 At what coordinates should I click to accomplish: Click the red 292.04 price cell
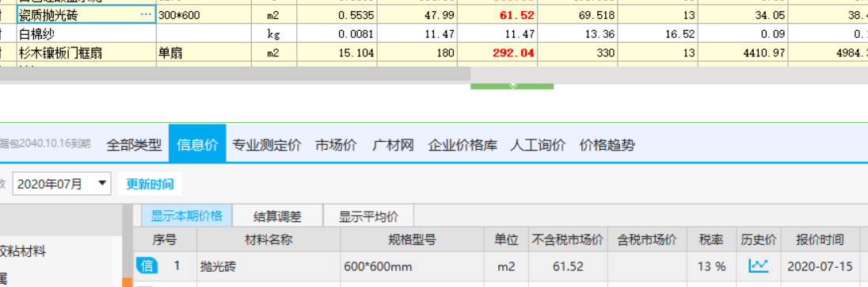[497, 53]
